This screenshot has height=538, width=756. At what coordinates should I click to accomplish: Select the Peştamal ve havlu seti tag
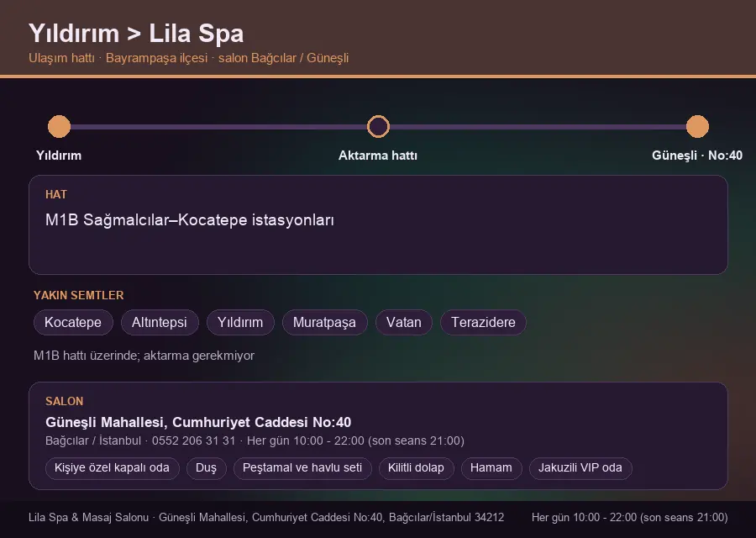302,468
